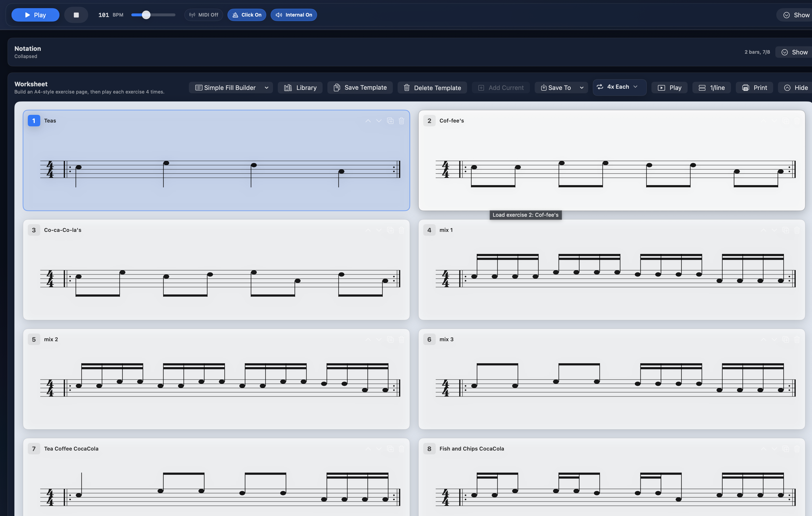The width and height of the screenshot is (812, 516).
Task: Duplicate the mix 3 exercise
Action: click(x=786, y=339)
